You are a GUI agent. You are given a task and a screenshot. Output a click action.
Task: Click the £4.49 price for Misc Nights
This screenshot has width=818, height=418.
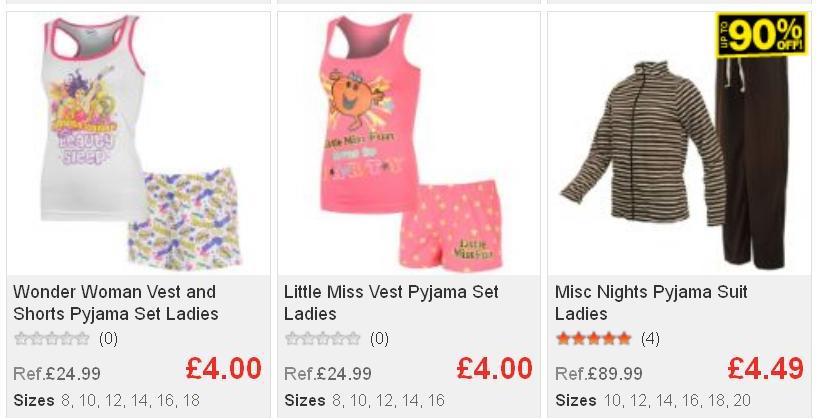765,369
